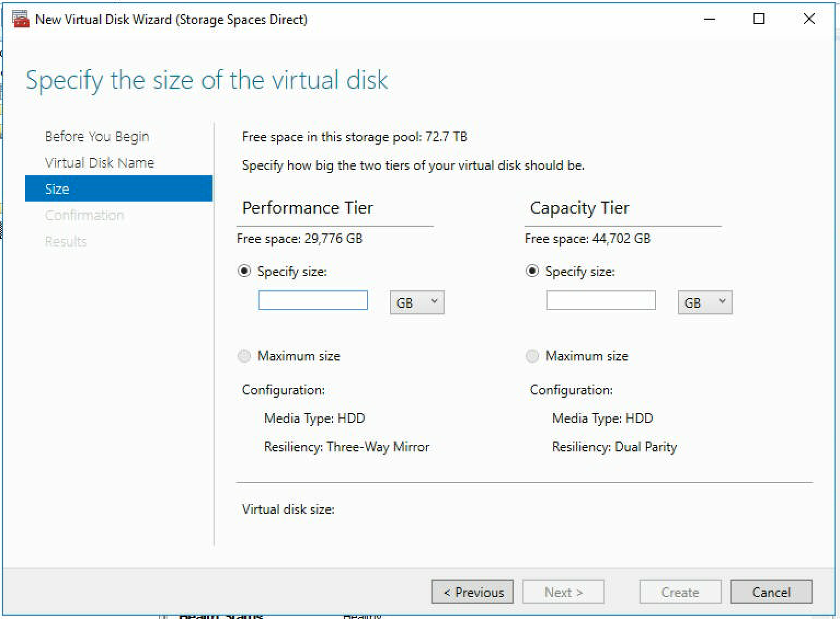Click the Confirmation step label
Viewport: 840px width, 619px height.
[84, 215]
